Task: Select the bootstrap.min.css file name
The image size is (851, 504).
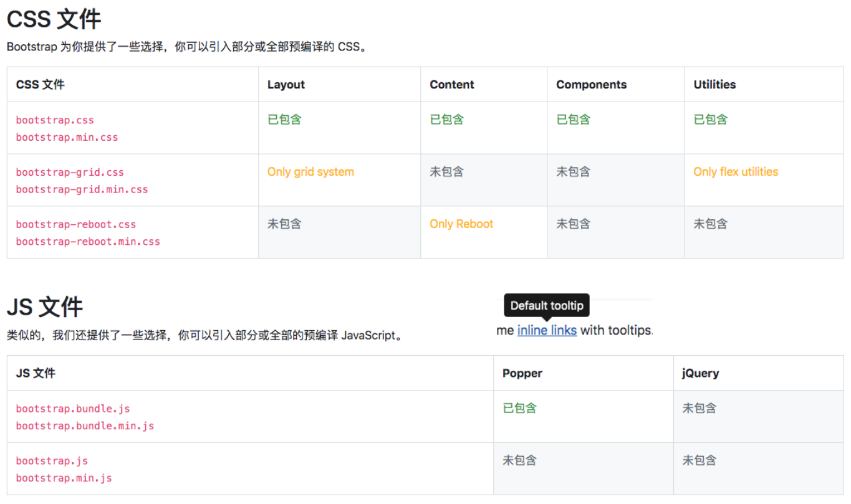Action: pyautogui.click(x=67, y=137)
